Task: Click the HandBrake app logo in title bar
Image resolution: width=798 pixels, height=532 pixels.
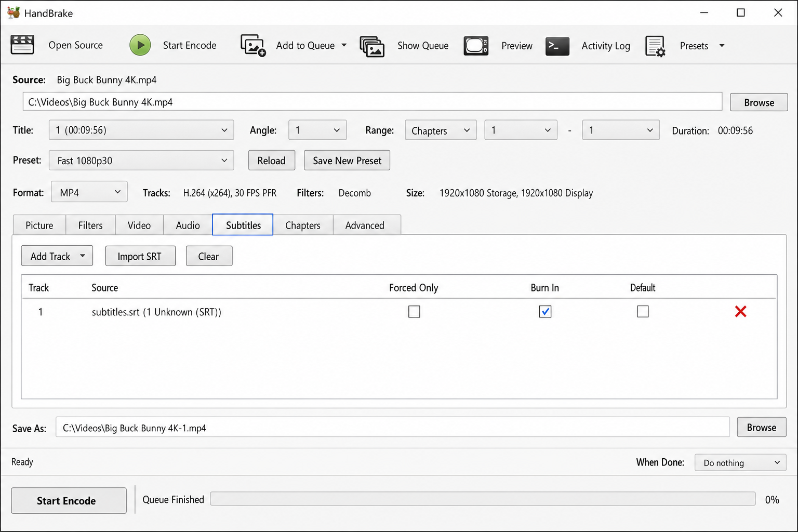Action: [14, 12]
